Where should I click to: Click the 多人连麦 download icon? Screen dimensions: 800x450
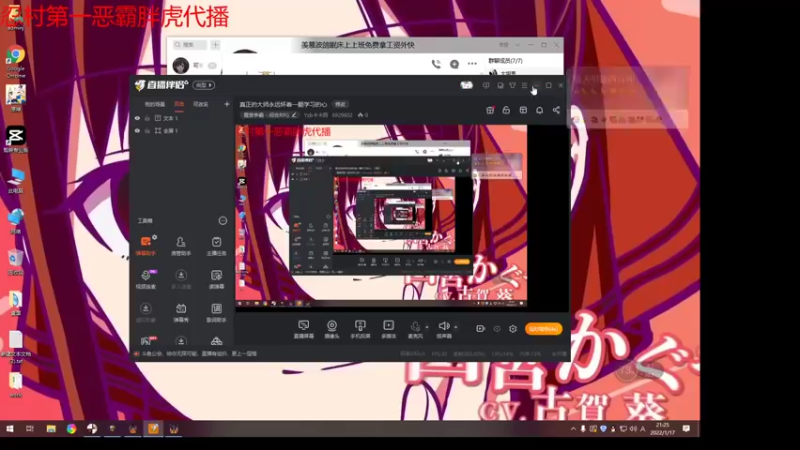(181, 275)
